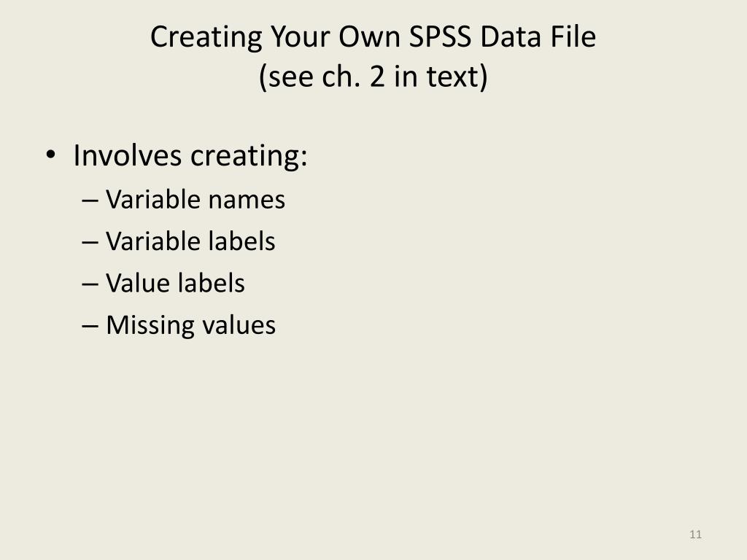747x560 pixels.
Task: Select the subtitle '(see ch. 2 in text)'
Action: point(373,77)
